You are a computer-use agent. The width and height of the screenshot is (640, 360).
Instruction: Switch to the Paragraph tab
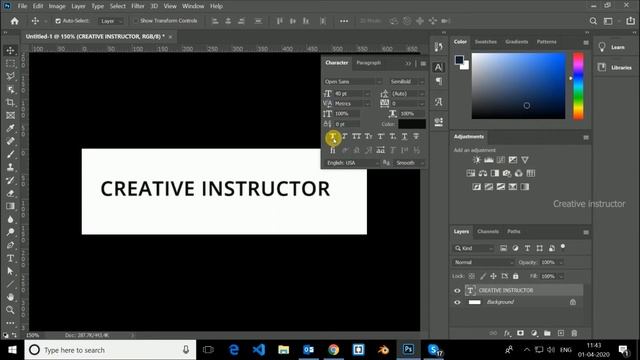369,63
